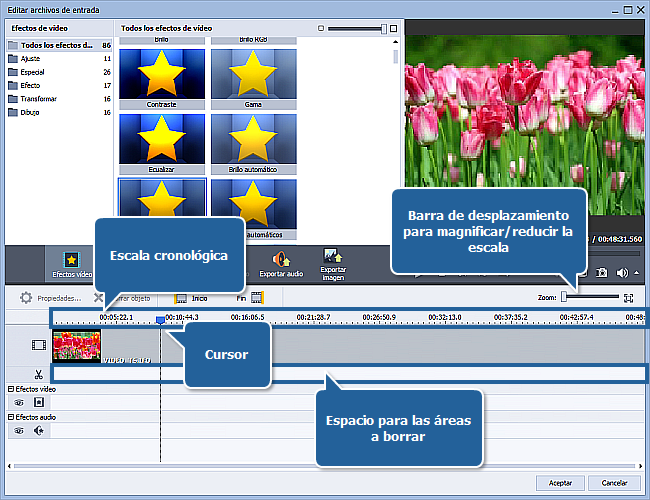Collapse the Efectos audio track section
The width and height of the screenshot is (650, 500).
(x=11, y=417)
